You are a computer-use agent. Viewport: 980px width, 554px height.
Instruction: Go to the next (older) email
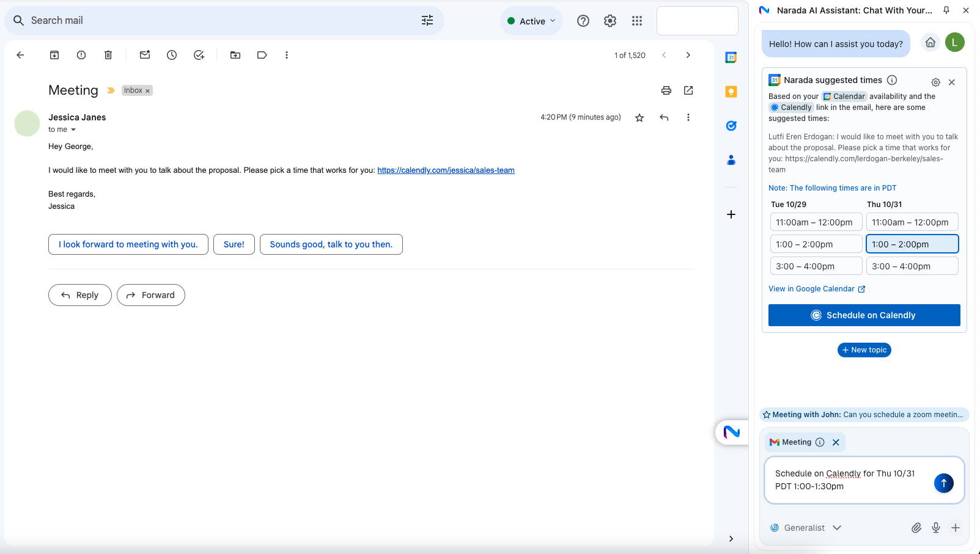[688, 55]
